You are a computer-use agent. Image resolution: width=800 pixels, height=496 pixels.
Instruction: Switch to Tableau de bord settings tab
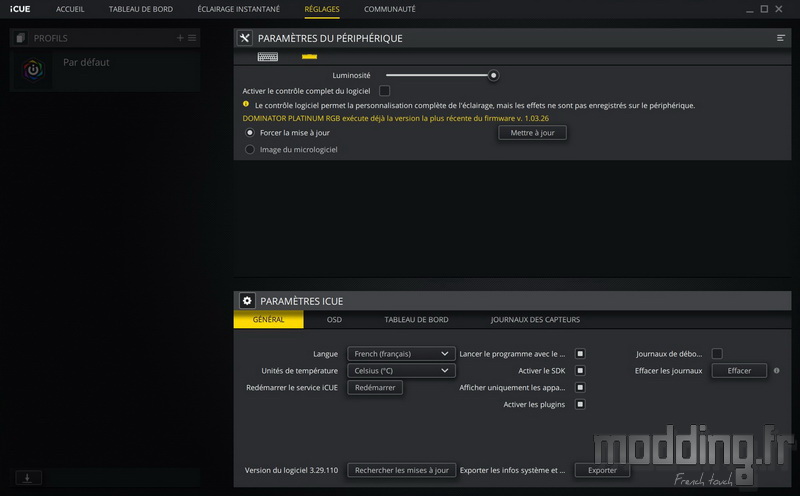[x=416, y=319]
